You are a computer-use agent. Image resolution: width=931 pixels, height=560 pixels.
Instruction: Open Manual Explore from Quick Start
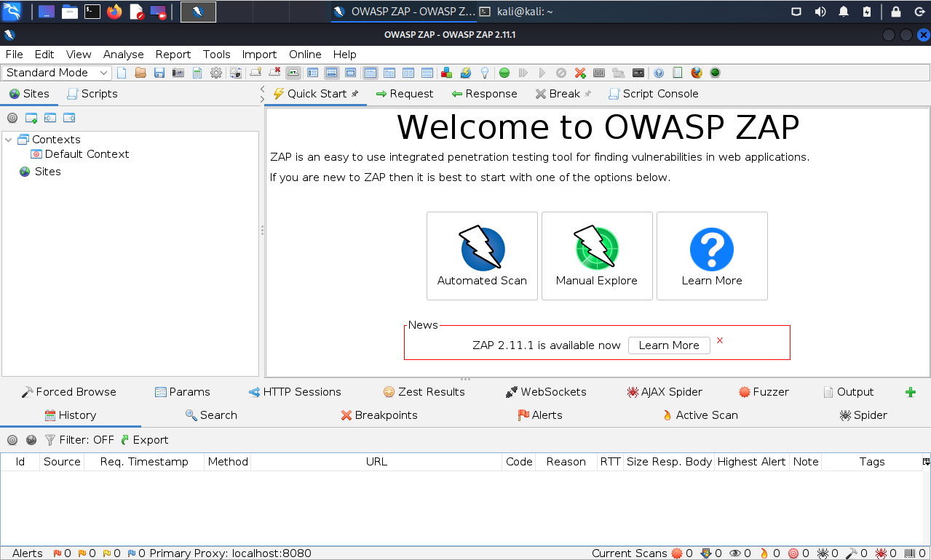click(x=596, y=256)
